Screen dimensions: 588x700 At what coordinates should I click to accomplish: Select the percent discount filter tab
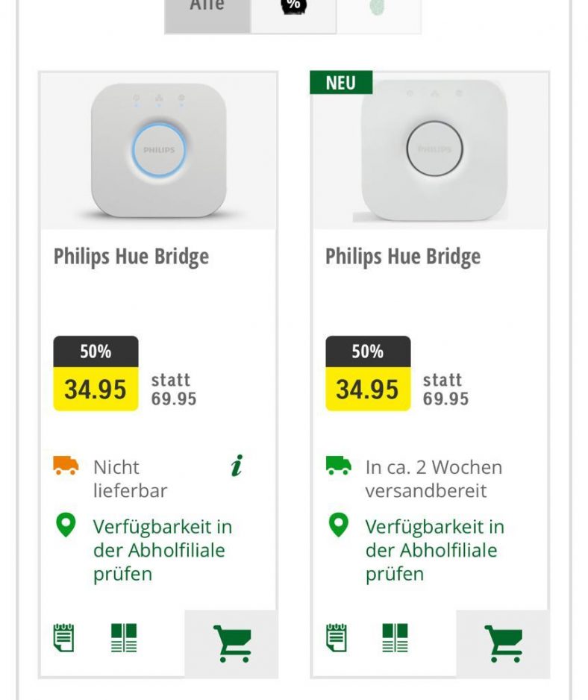pyautogui.click(x=293, y=10)
